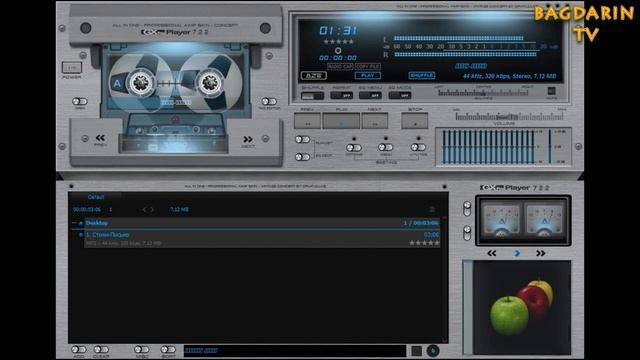The width and height of the screenshot is (640, 360).
Task: Flip the MISC switch under playlist
Action: tap(142, 349)
